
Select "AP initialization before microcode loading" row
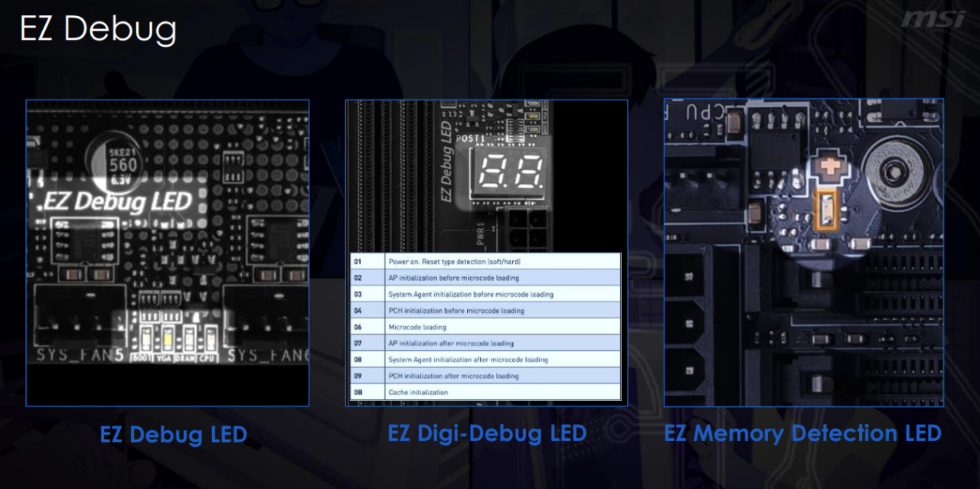pyautogui.click(x=485, y=278)
